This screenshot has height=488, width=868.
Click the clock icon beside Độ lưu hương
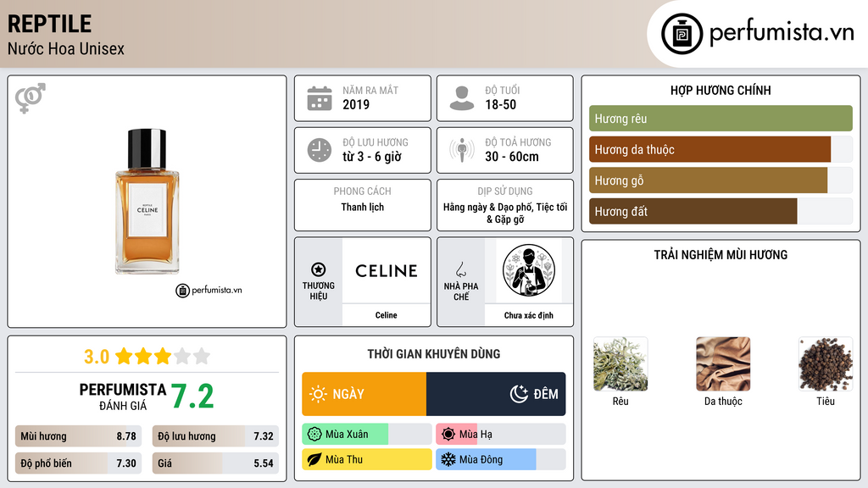point(320,150)
